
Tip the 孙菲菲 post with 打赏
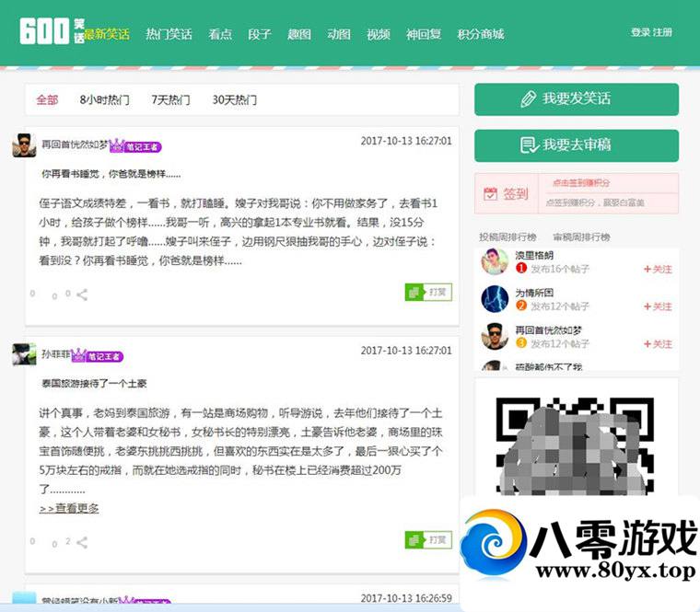pos(429,540)
